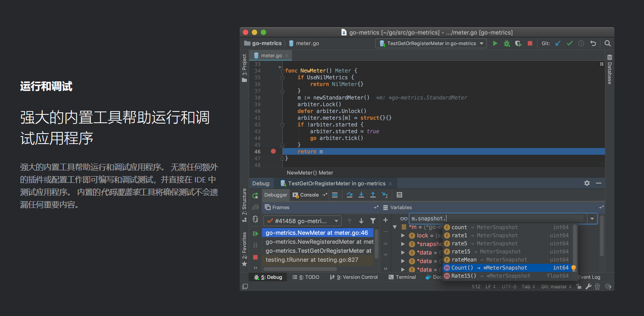Close the meter.go editor tab
Screen dimensions: 644x316
pyautogui.click(x=287, y=56)
